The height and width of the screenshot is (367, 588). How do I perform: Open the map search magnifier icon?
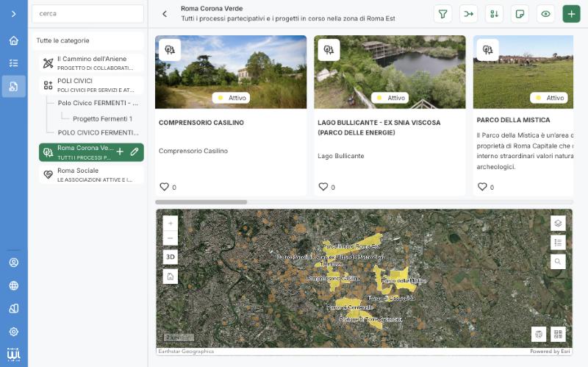tap(558, 262)
